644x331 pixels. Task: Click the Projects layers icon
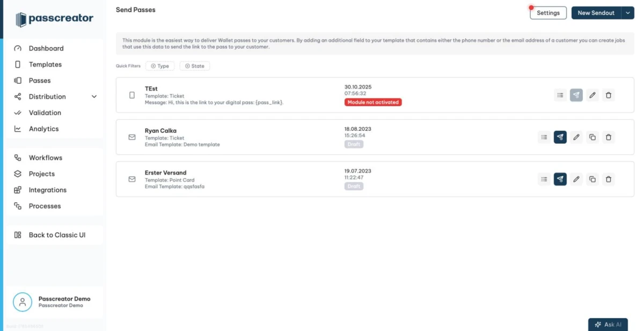pyautogui.click(x=18, y=174)
